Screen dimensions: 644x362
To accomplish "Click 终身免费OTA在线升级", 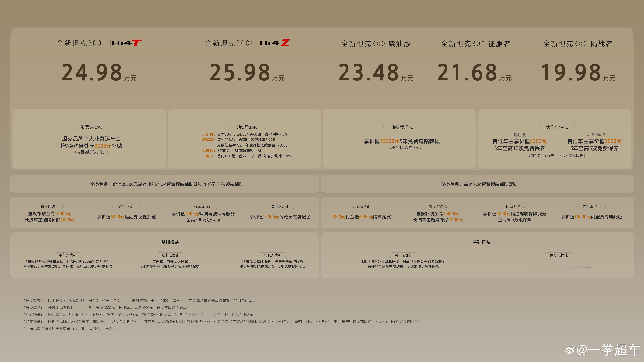I will tap(257, 267).
